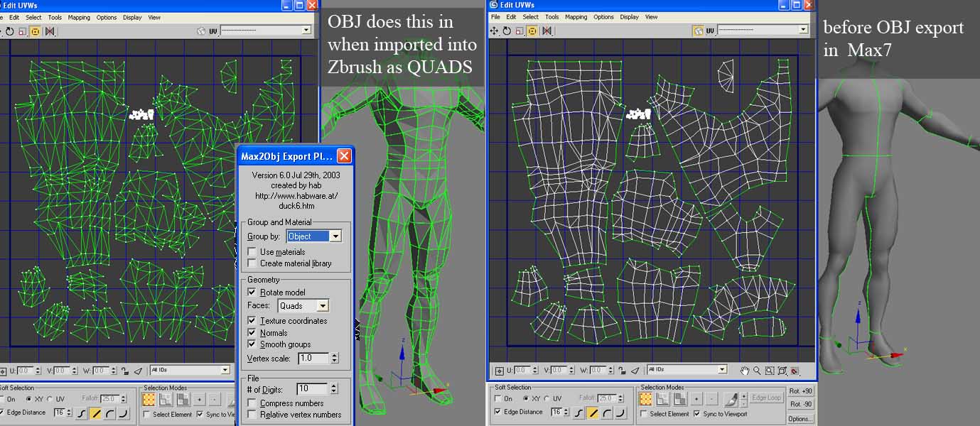Open Display menu in left Edit UVWs
This screenshot has width=980, height=426.
click(132, 17)
